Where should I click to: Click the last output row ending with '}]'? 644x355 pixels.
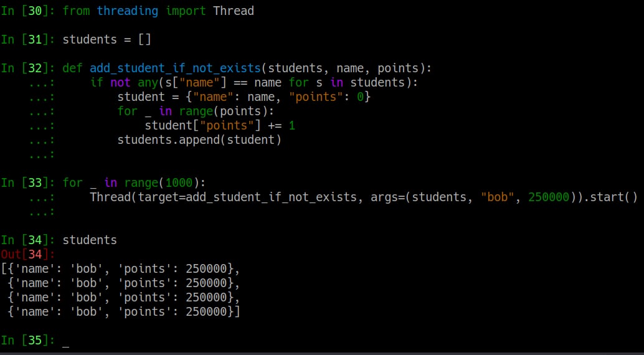[x=123, y=312]
